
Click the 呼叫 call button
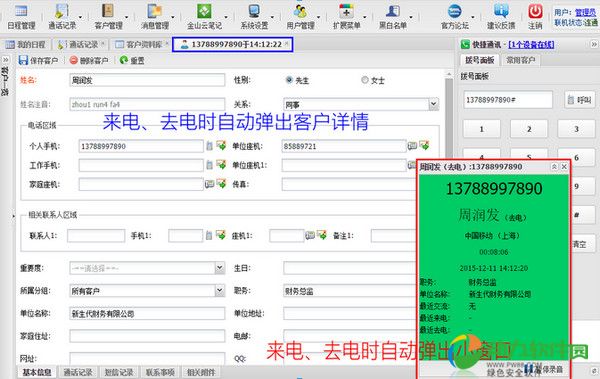click(x=580, y=100)
